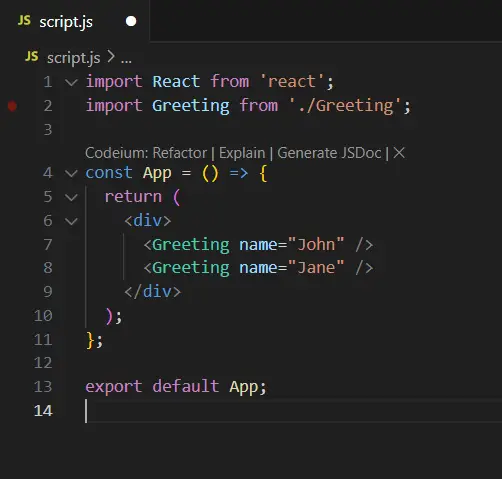Toggle the red breakpoint on line 2
The height and width of the screenshot is (479, 502).
[12, 106]
